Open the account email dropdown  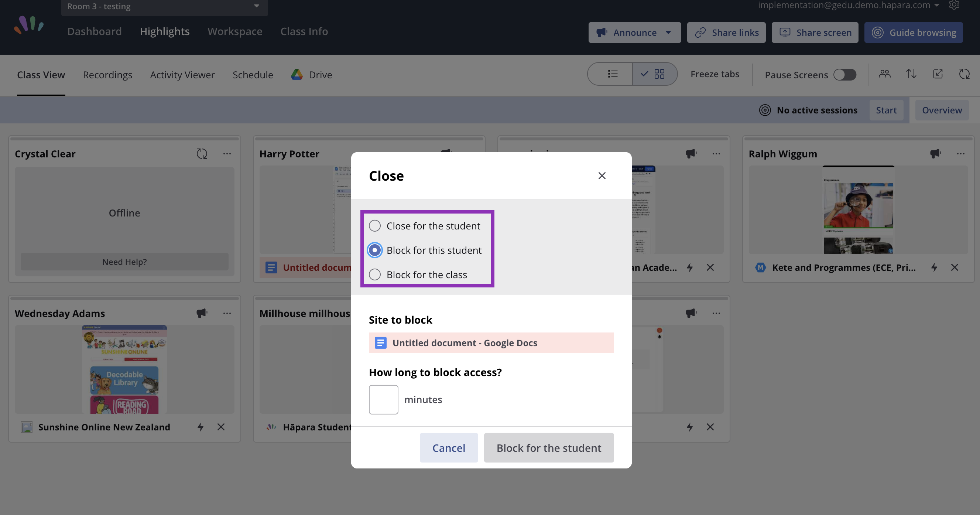pyautogui.click(x=849, y=5)
